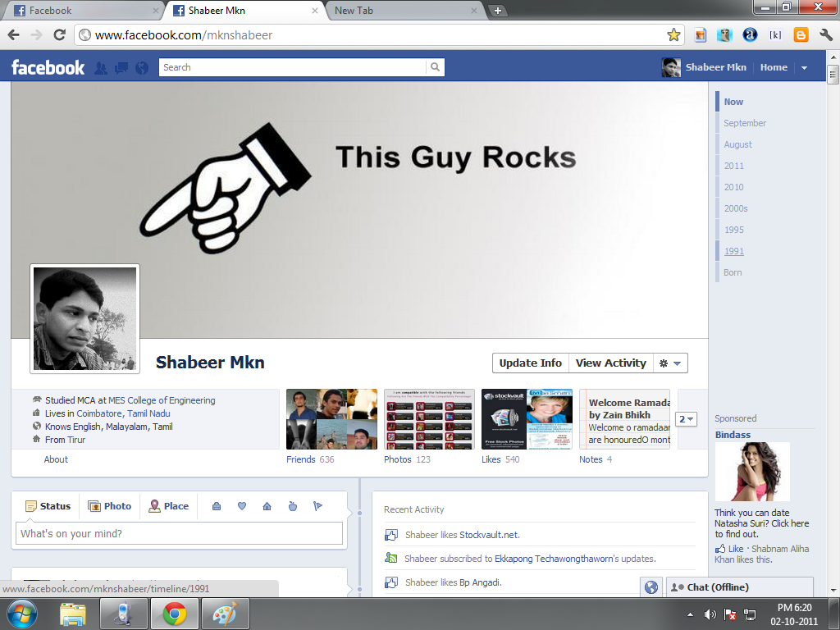The image size is (840, 630).
Task: Jump to Born on timeline
Action: (733, 272)
